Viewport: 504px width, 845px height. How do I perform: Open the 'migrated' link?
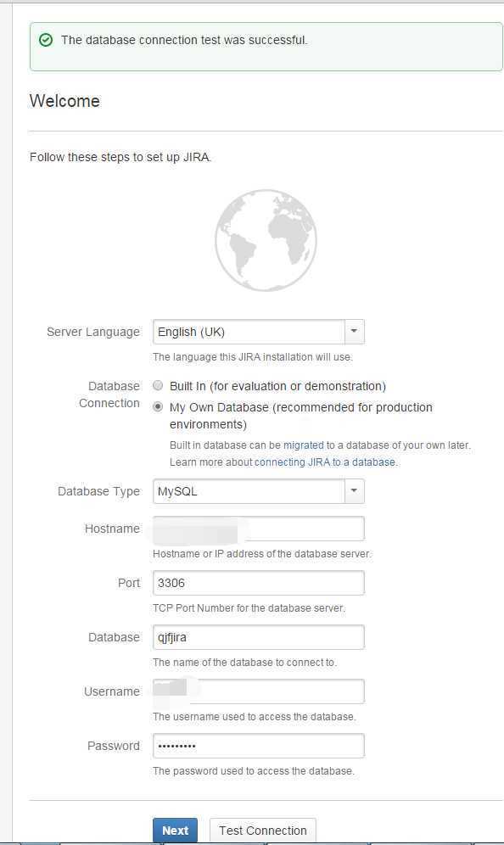(304, 445)
